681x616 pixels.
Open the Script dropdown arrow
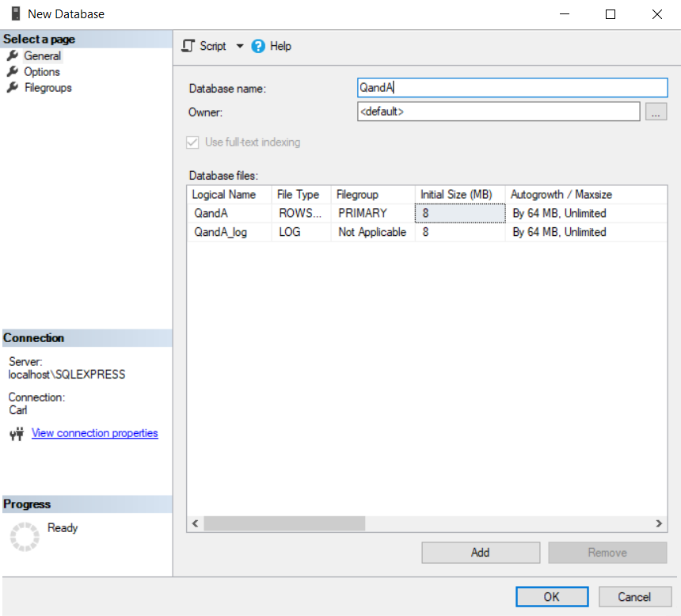coord(240,47)
